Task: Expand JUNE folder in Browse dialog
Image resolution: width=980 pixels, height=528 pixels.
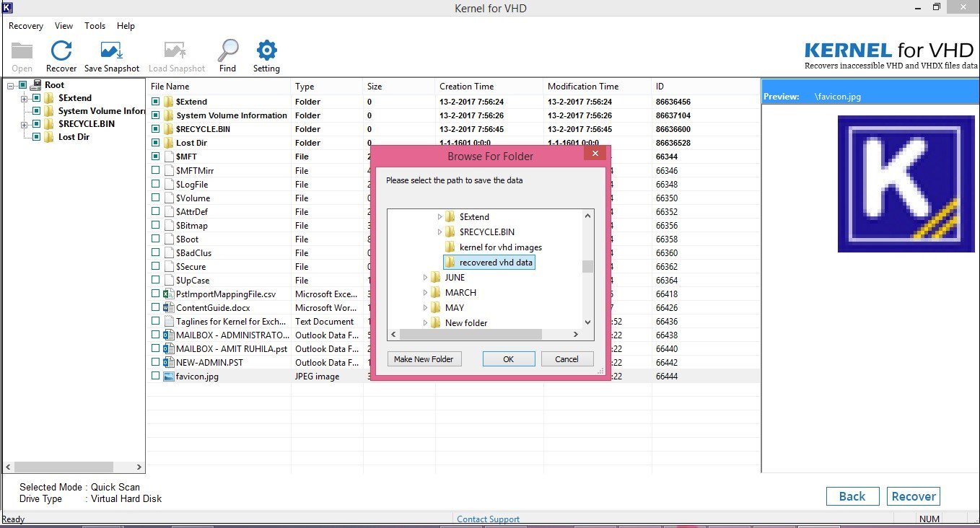Action: (x=425, y=278)
